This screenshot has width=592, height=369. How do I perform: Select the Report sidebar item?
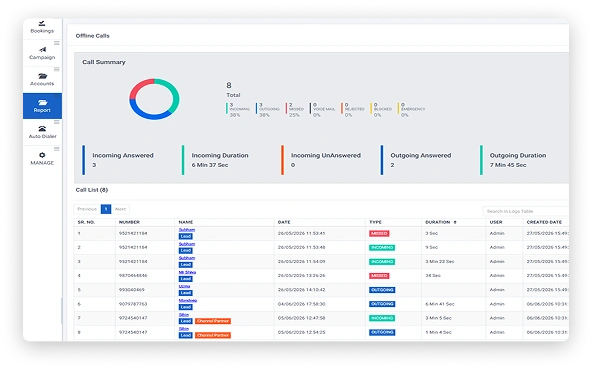click(42, 106)
